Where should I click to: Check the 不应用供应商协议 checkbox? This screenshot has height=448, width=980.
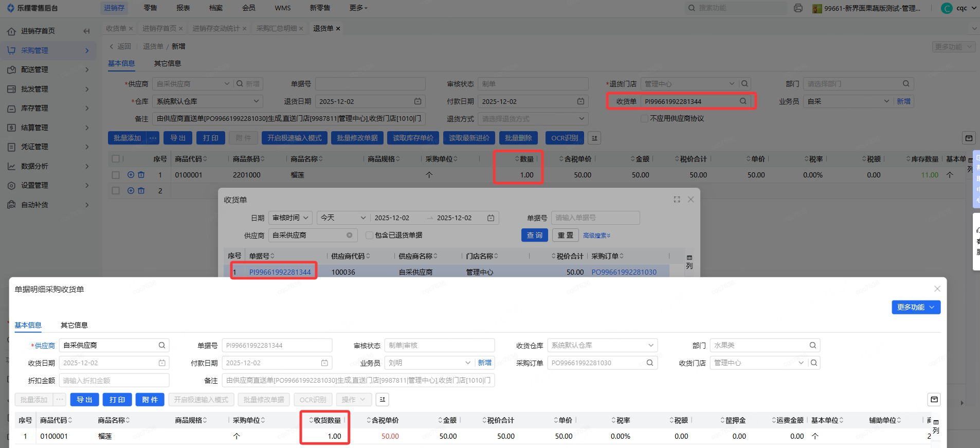pos(644,119)
